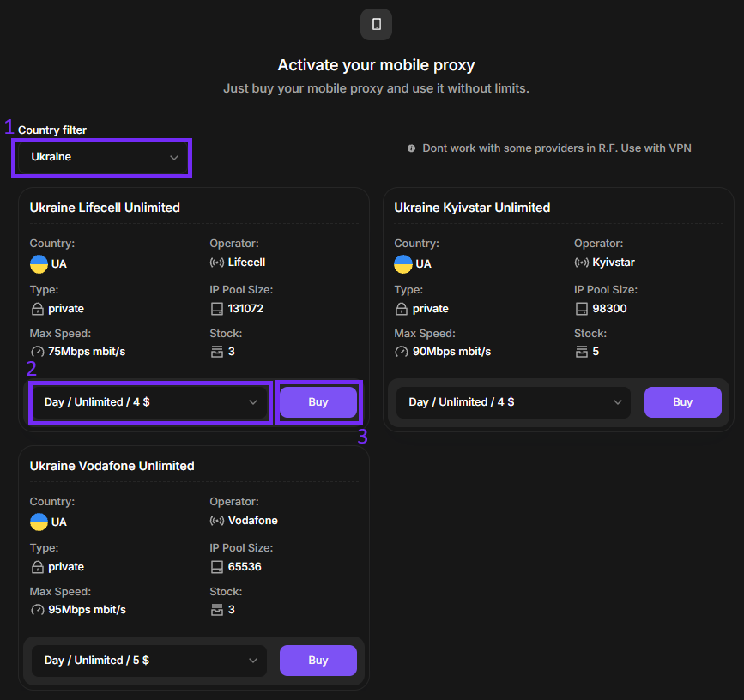Image resolution: width=744 pixels, height=700 pixels.
Task: Click the Ukraine flag in Kyivstar card
Action: (x=402, y=263)
